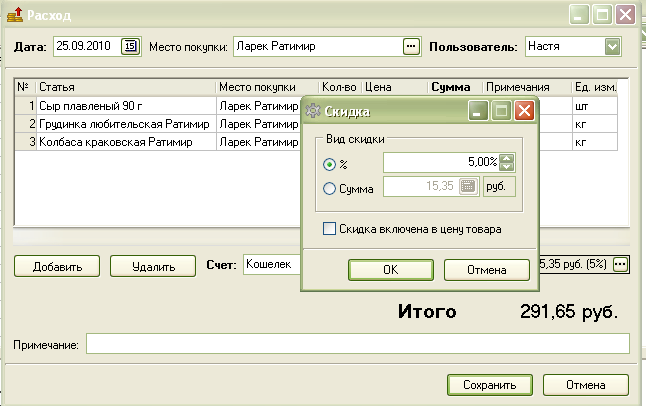This screenshot has width=646, height=406.
Task: Click the руб. currency button in discount dialog
Action: click(x=499, y=187)
